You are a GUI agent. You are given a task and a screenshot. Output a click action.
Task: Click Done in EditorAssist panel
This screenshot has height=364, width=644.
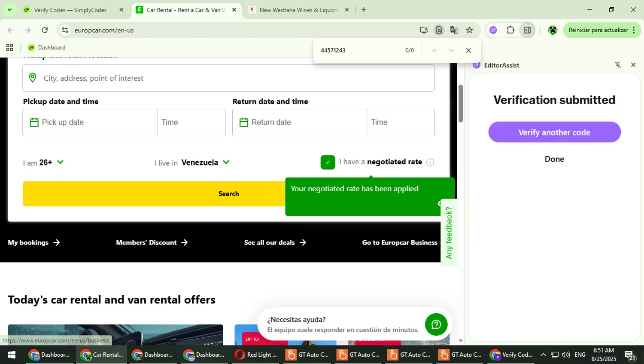click(554, 159)
